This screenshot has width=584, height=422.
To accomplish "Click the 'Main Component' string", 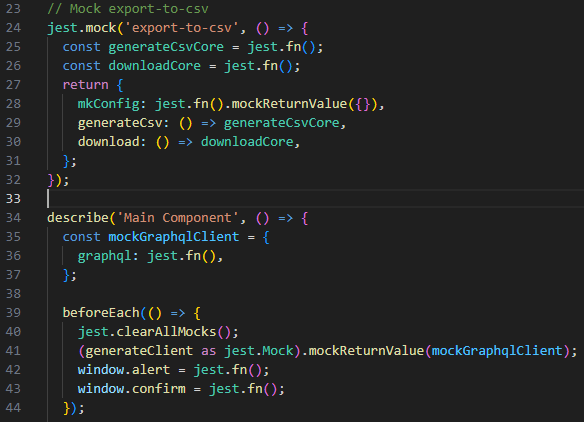I will click(x=178, y=218).
